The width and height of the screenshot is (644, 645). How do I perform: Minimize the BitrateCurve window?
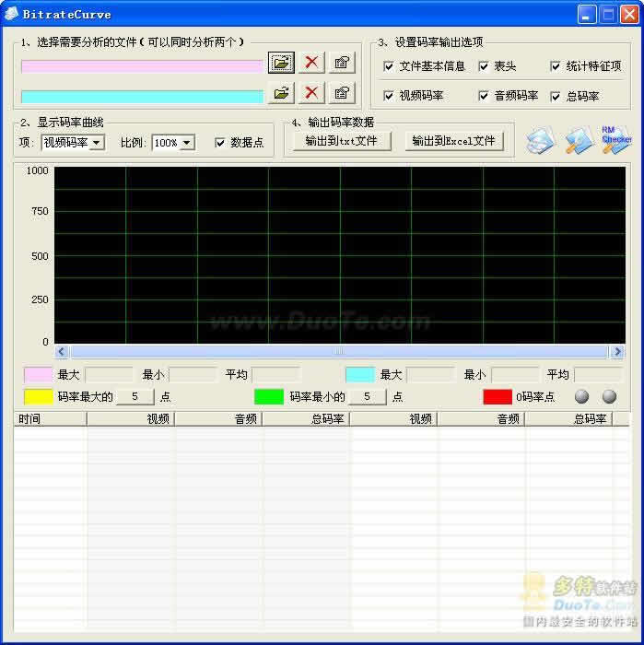[x=587, y=15]
